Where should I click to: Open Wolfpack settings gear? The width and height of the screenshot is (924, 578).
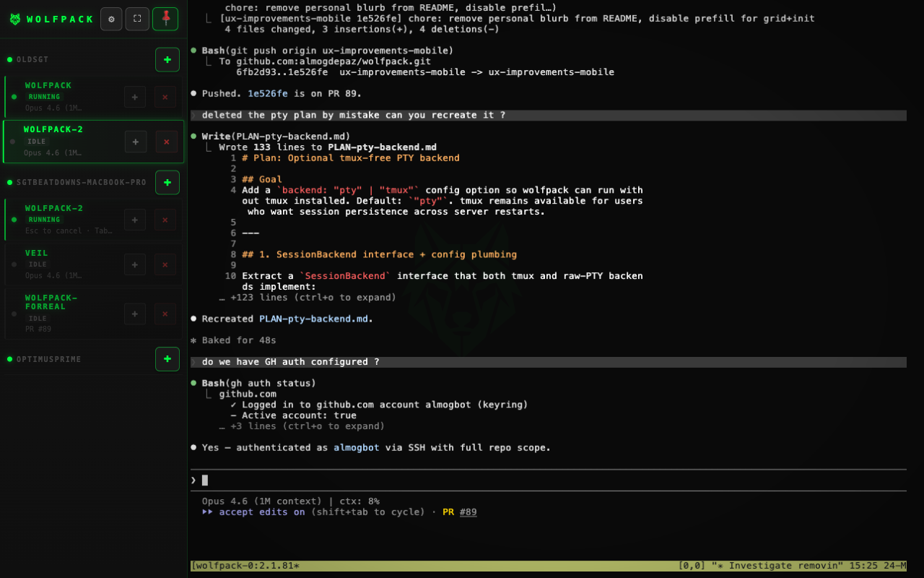point(111,19)
